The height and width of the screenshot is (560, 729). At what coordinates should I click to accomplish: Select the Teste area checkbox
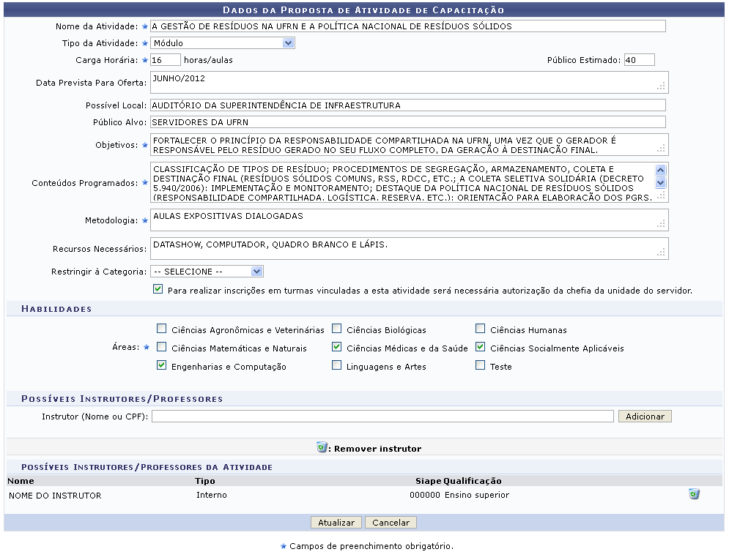tap(481, 366)
